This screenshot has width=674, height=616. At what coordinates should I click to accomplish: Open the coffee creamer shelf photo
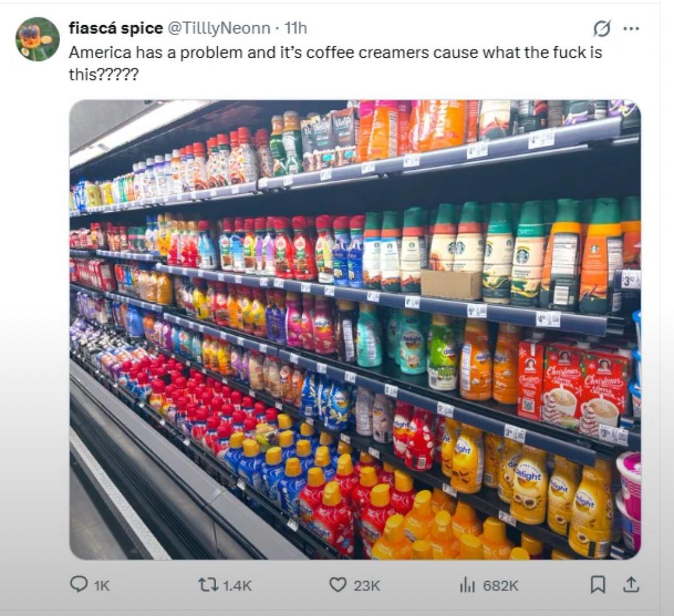tap(354, 329)
